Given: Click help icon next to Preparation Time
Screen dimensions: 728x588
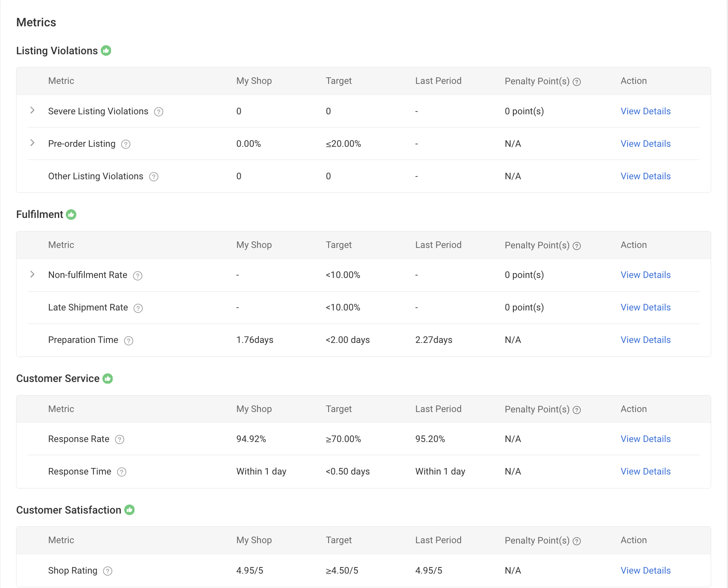Looking at the screenshot, I should click(129, 340).
